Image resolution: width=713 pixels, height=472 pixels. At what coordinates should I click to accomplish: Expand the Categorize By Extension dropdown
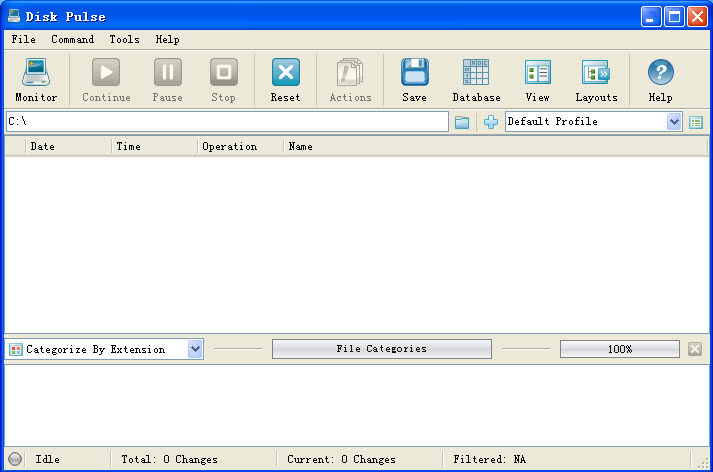point(195,349)
